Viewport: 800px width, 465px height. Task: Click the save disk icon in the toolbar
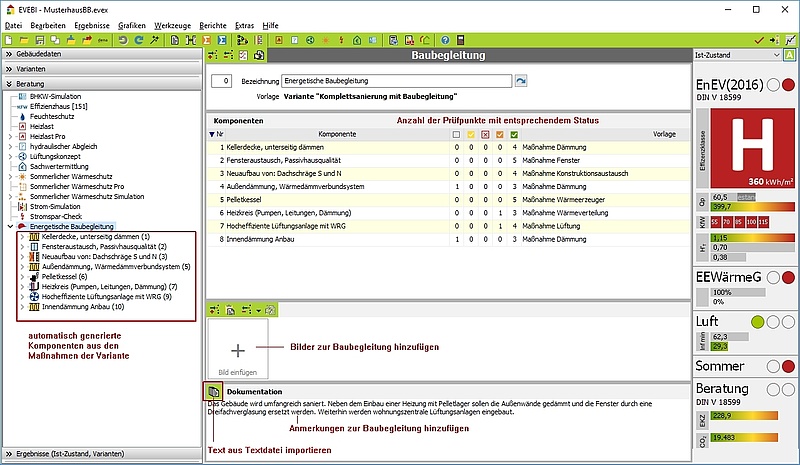(x=39, y=40)
